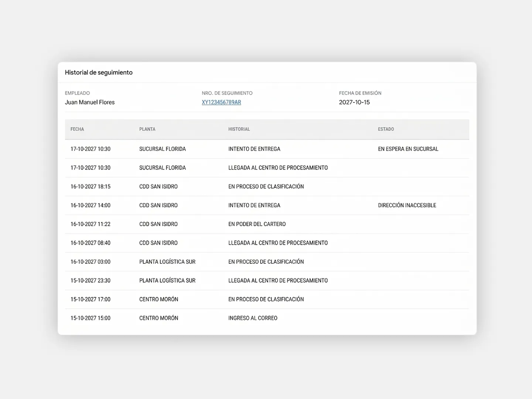532x399 pixels.
Task: Click 'SUCURSAL FLORIDA' beside 'INTENTO DE ENTREGA'
Action: point(163,149)
